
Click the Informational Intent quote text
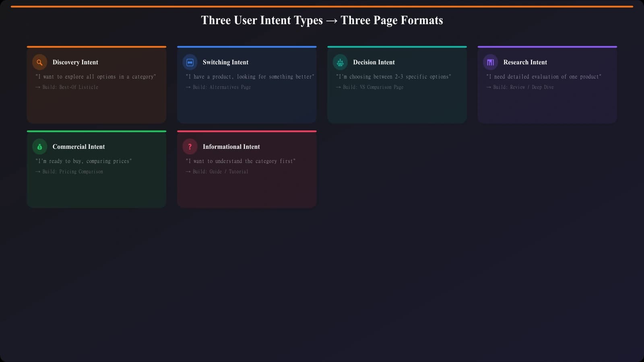click(x=240, y=161)
